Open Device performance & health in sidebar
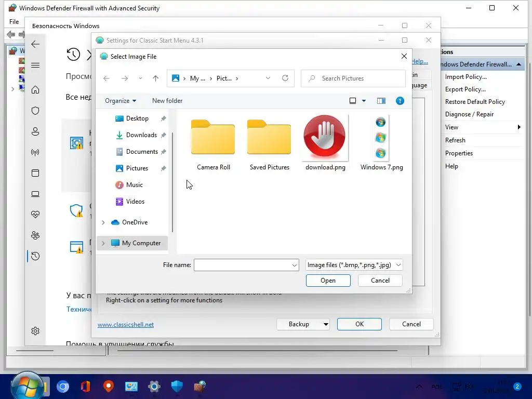This screenshot has width=532, height=399. coord(35,215)
